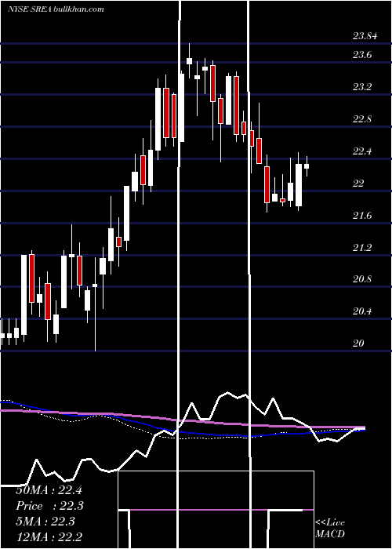Click the NYSE SREA bullkhan.com title text

pyautogui.click(x=56, y=9)
